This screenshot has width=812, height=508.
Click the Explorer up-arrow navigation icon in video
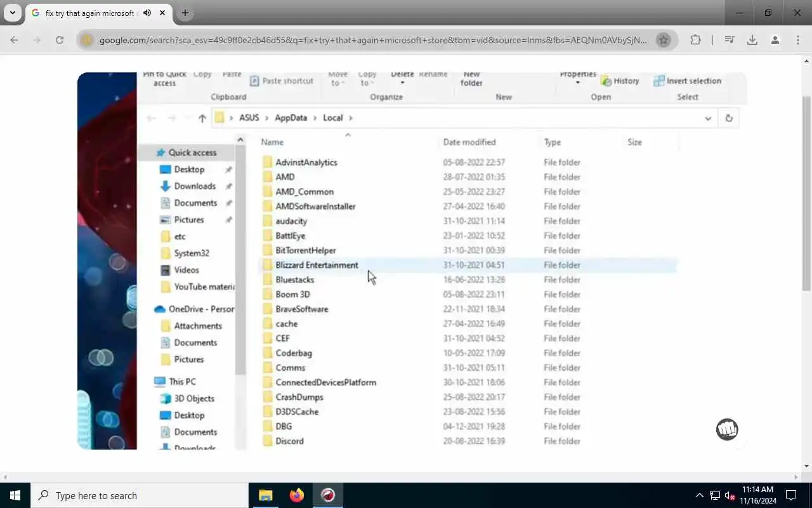coord(202,118)
